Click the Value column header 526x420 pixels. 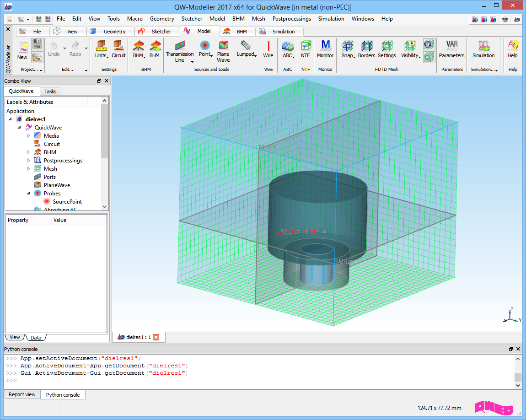tap(79, 220)
